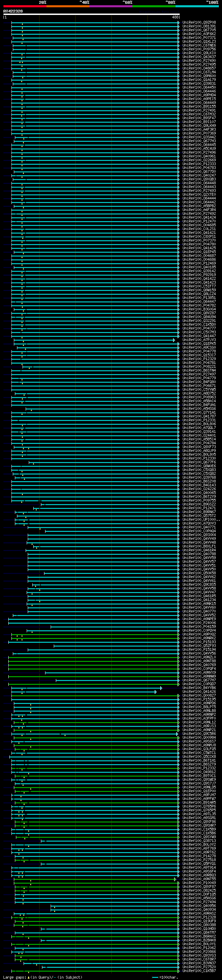Click UniRef100_C1K5B7 entry
Screen dimensions: 222x980
click(199, 971)
